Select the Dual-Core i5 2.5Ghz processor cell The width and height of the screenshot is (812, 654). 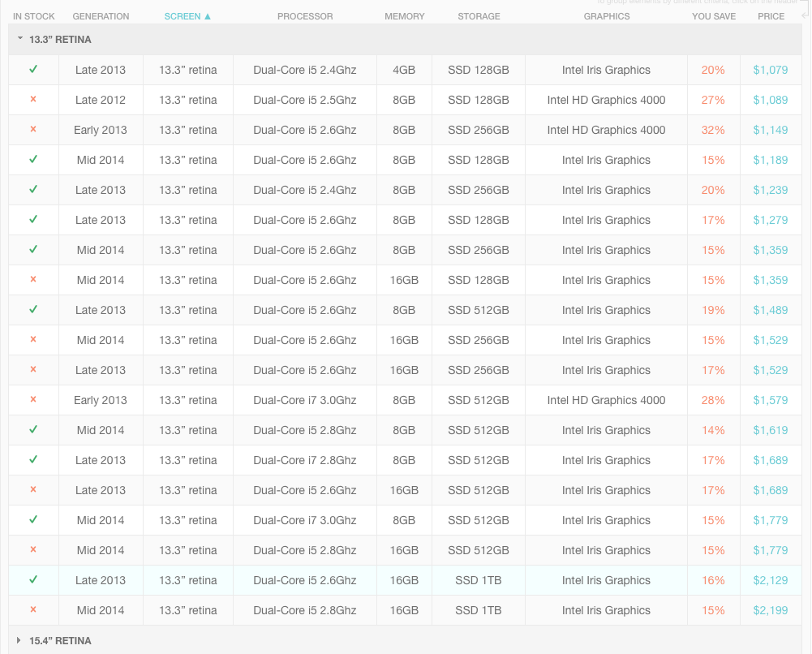click(304, 100)
